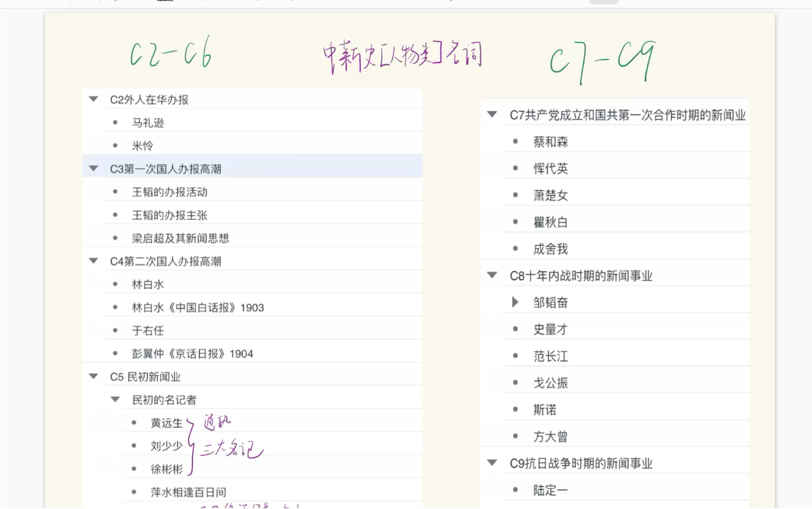Collapse the C5 民初新闻业 section

coord(93,376)
